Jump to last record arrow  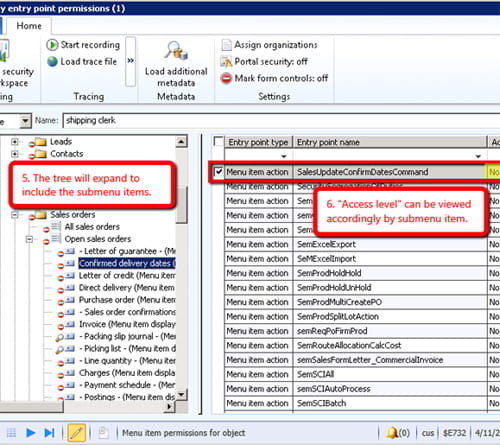49,433
